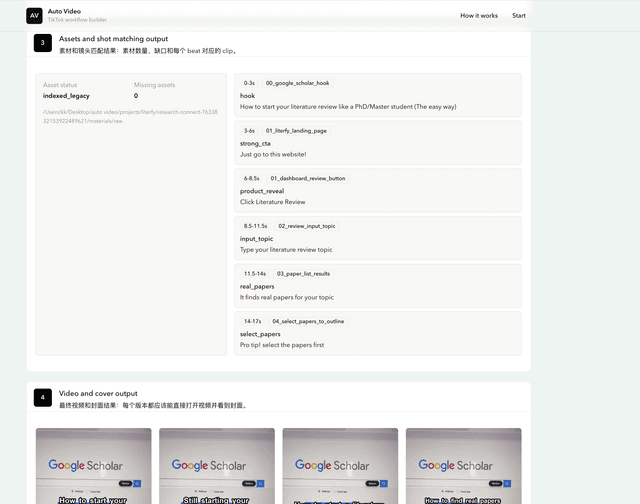Click the Missing assets label
The image size is (640, 504).
click(154, 85)
